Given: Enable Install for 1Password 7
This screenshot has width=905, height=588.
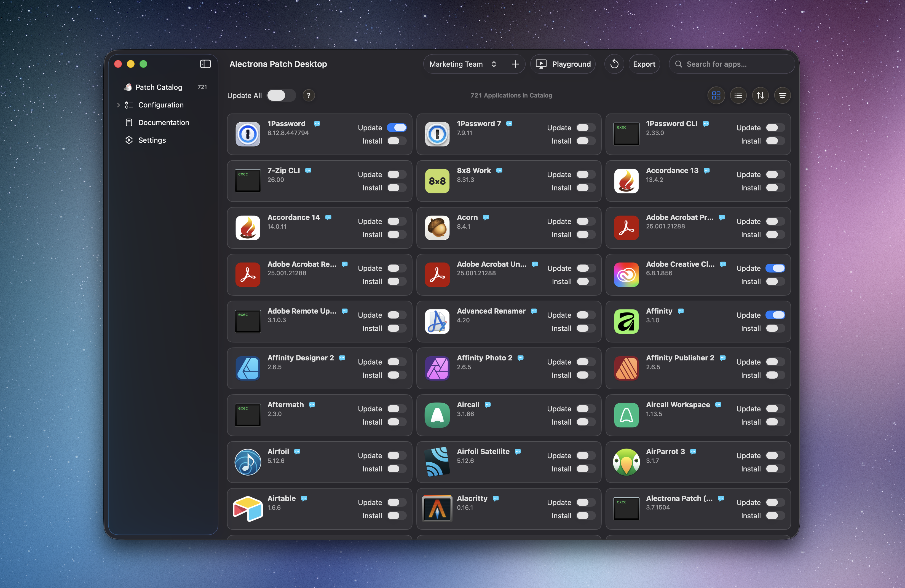Looking at the screenshot, I should pos(586,141).
